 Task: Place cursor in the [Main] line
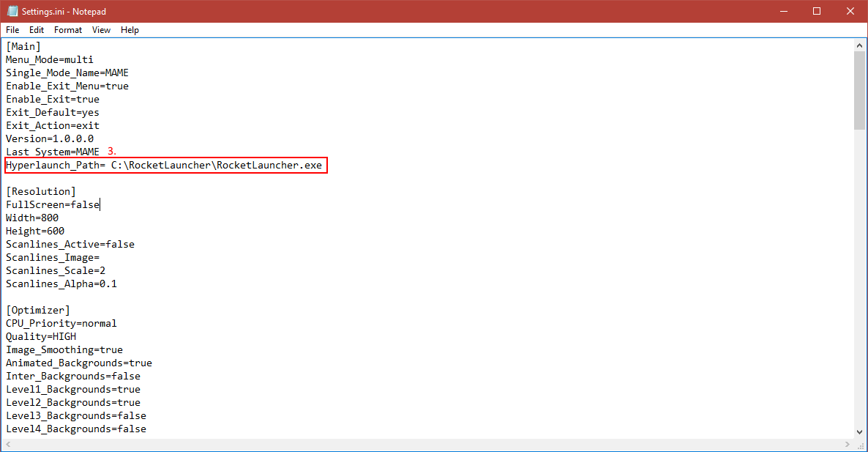pos(23,47)
